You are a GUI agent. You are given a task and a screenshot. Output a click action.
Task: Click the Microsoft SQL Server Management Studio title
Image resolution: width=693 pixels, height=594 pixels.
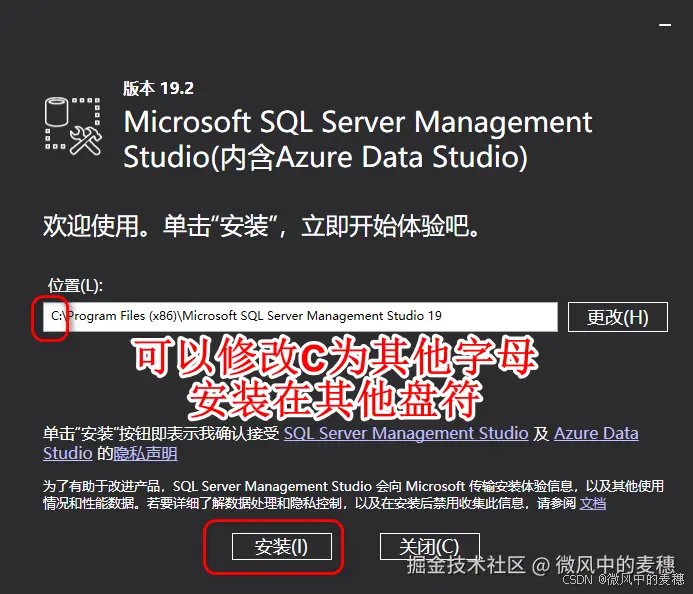358,140
